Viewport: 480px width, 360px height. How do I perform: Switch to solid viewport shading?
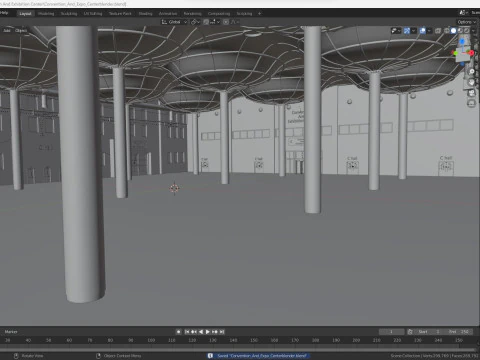(x=453, y=30)
